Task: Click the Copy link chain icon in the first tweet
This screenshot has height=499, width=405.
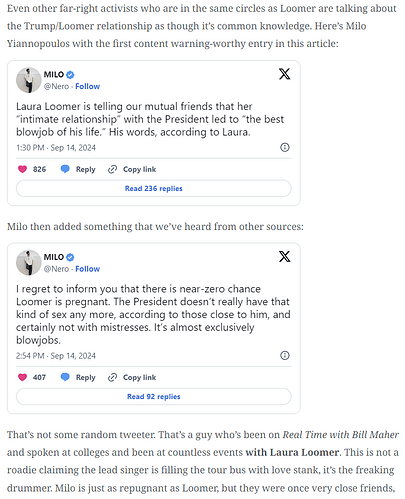Action: (112, 169)
